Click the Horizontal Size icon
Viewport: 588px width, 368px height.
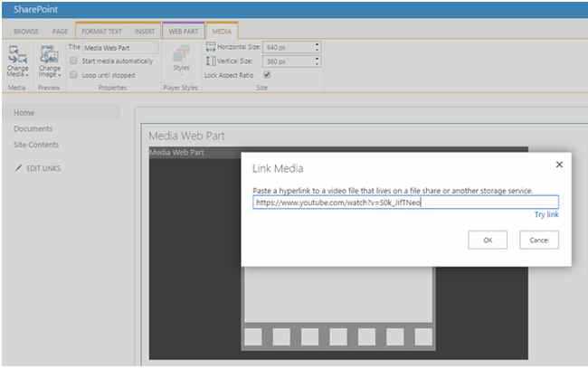click(211, 47)
